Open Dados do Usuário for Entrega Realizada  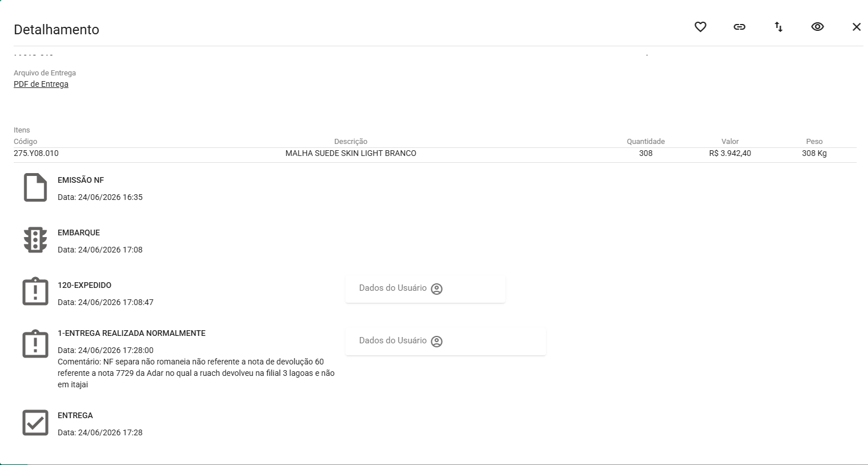445,341
